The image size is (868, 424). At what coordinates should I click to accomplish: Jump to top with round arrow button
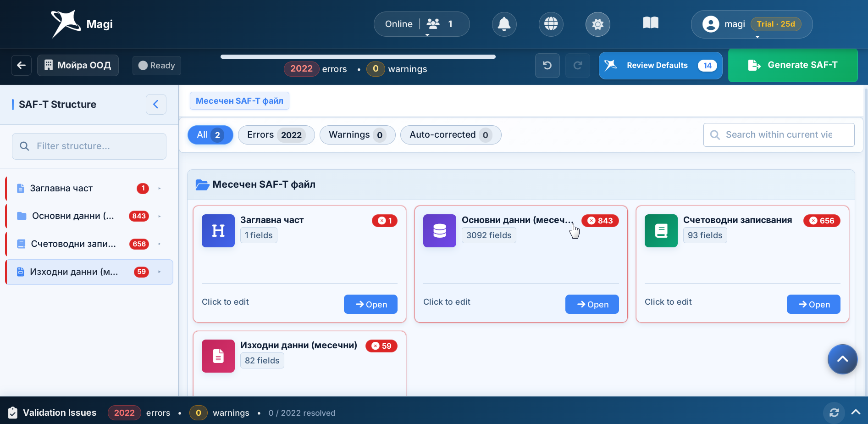click(x=843, y=359)
